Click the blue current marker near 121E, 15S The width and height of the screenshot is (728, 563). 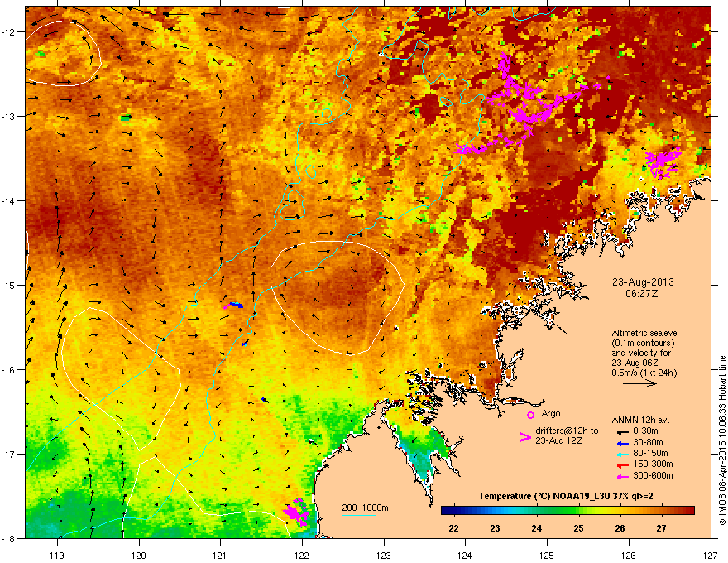click(x=237, y=305)
